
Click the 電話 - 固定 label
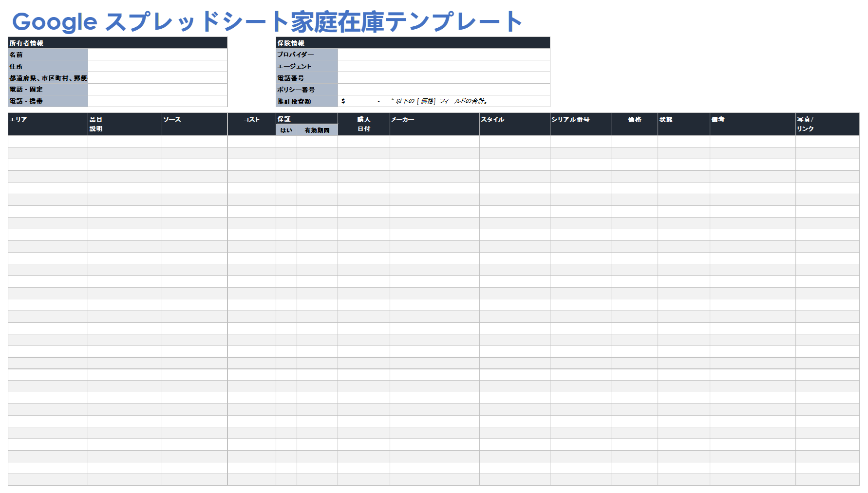(48, 90)
